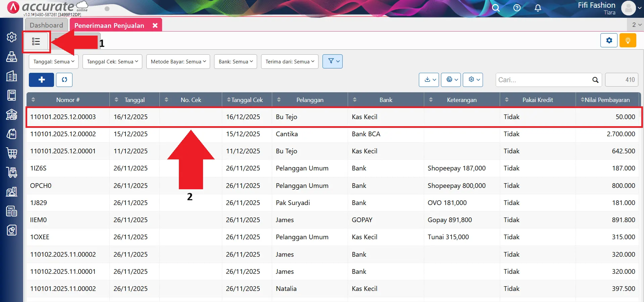
Task: Open the print dropdown button
Action: pos(451,80)
